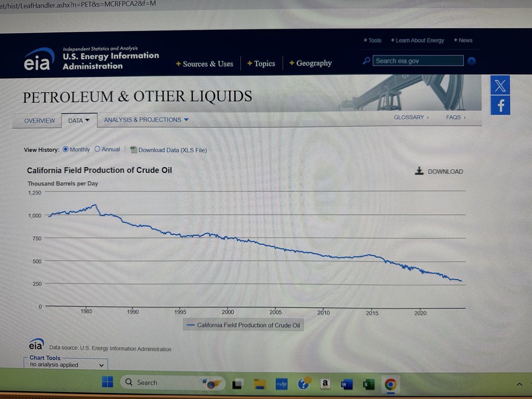Open the FAQS link
532x399 pixels.
pos(456,117)
